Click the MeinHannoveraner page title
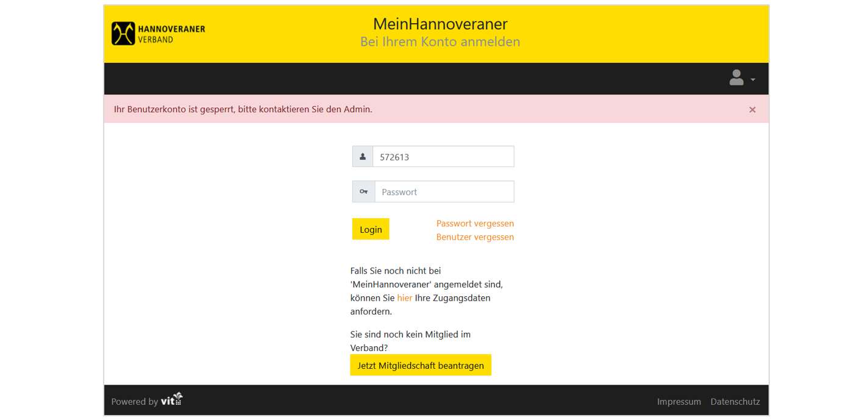The height and width of the screenshot is (420, 868). click(440, 24)
